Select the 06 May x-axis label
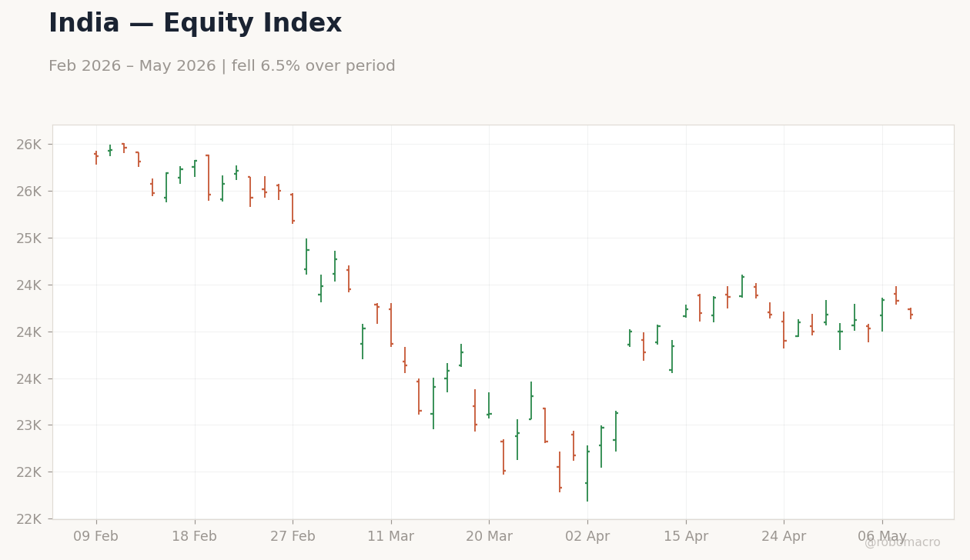This screenshot has width=970, height=560. pos(882,537)
